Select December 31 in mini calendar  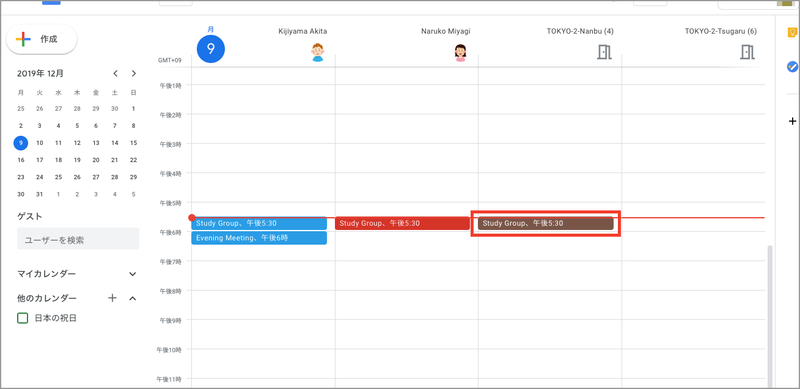pos(39,194)
